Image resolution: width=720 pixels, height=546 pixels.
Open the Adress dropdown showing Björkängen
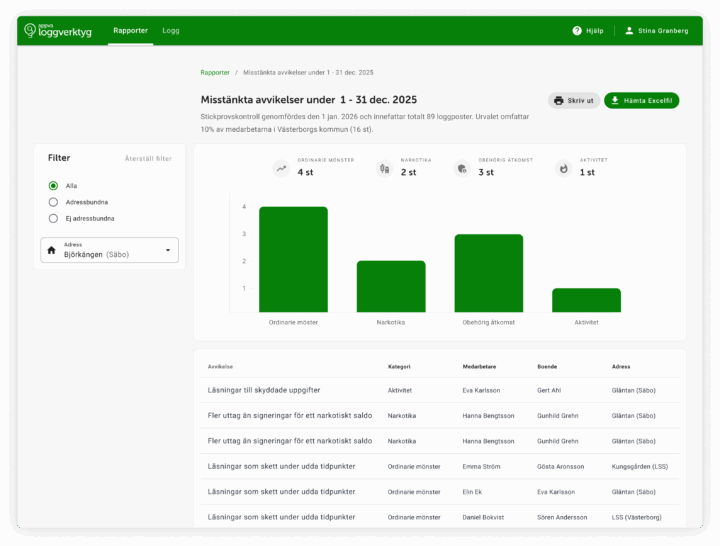click(x=110, y=250)
